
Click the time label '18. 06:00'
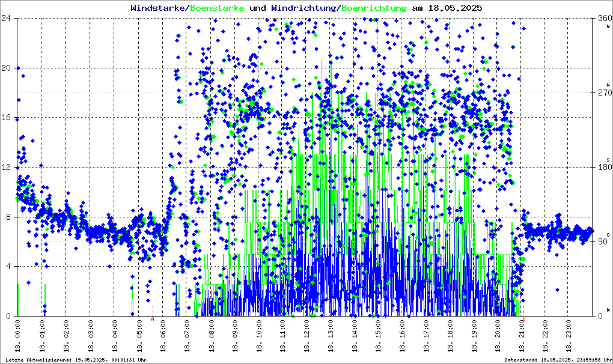(163, 335)
